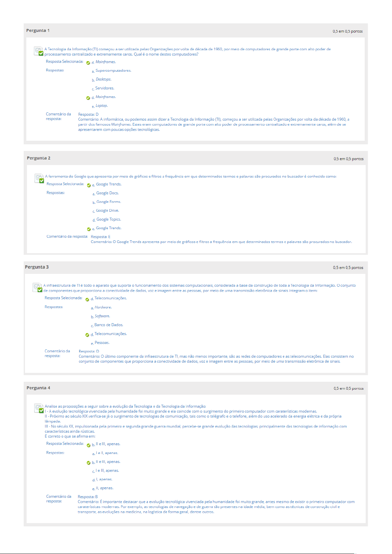The image size is (392, 554).
Task: Click the Pergunta 4 question status icon
Action: (x=39, y=408)
